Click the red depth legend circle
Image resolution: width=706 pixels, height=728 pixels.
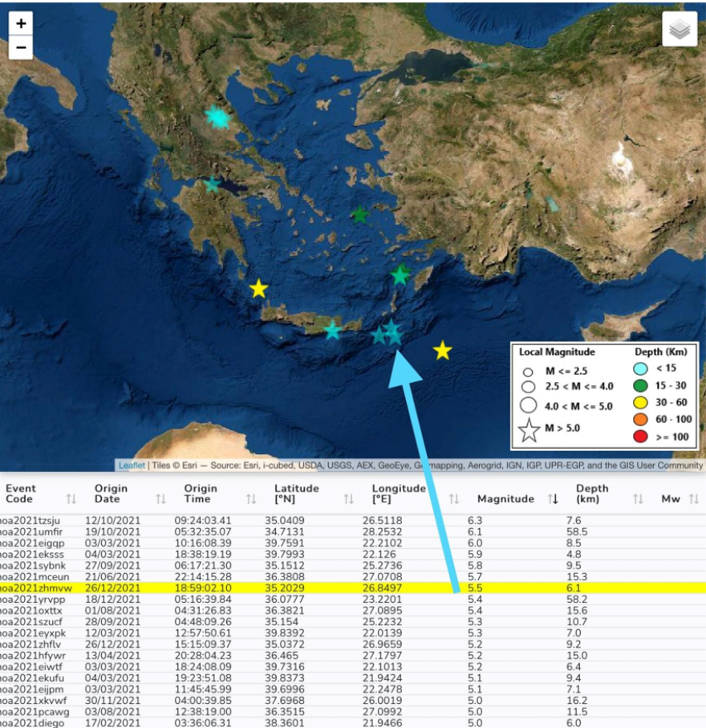(640, 437)
